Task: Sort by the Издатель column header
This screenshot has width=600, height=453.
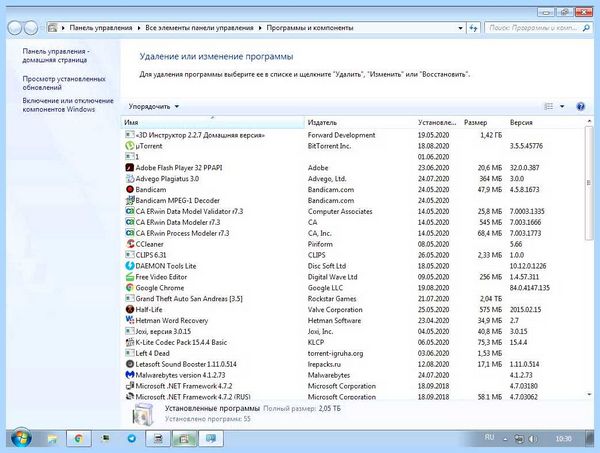Action: point(360,122)
